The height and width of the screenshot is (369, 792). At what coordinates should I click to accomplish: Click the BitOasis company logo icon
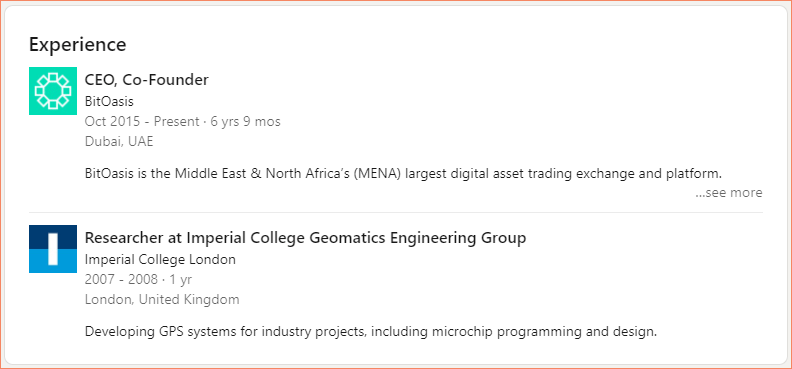53,91
